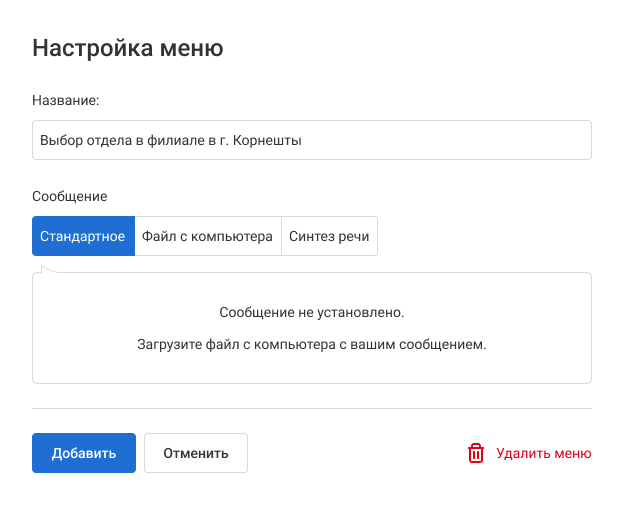The height and width of the screenshot is (505, 624).
Task: Open the 'Синтез речи' tab
Action: (x=329, y=237)
